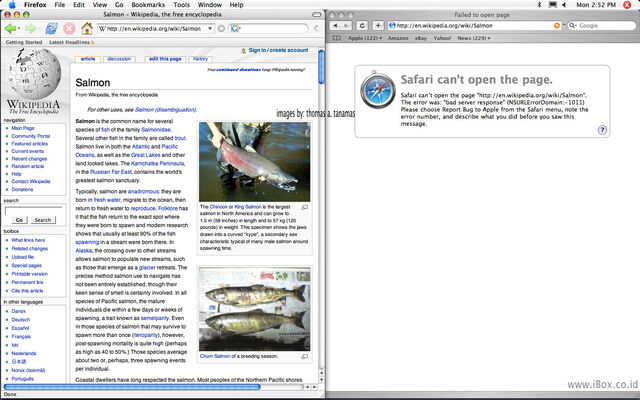Click eBay bookmark in Safari bar
The width and height of the screenshot is (640, 400).
[x=420, y=38]
